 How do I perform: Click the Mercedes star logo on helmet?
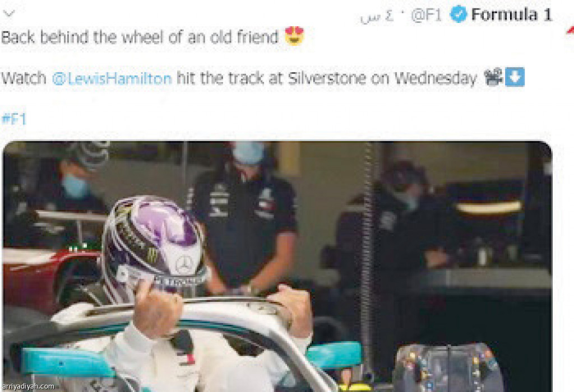tap(184, 264)
